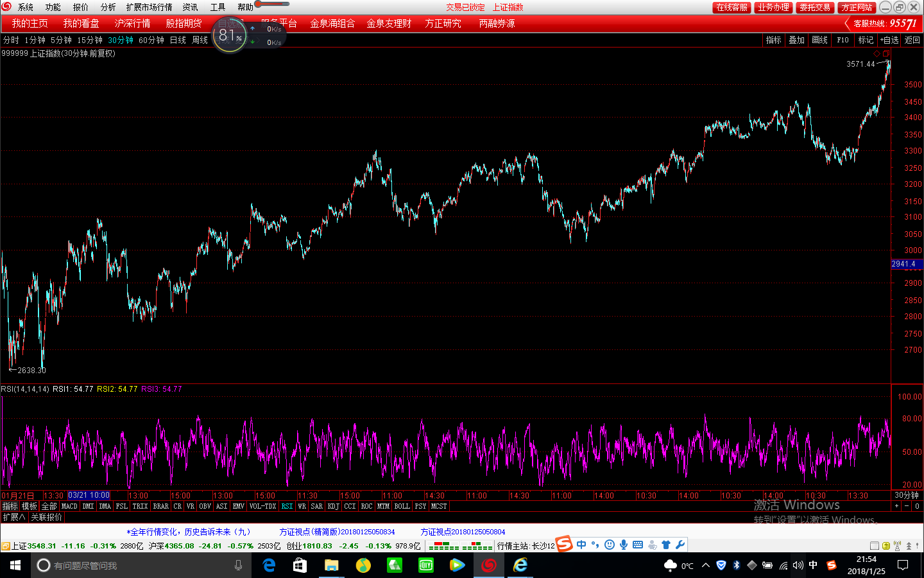Click the 在线客服 button
Screen dimensions: 924x578
732,7
